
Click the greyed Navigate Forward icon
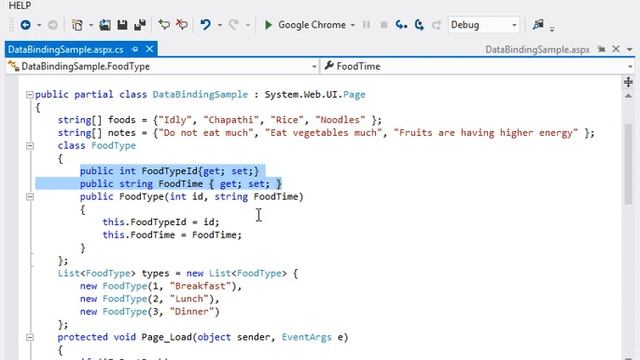53,25
